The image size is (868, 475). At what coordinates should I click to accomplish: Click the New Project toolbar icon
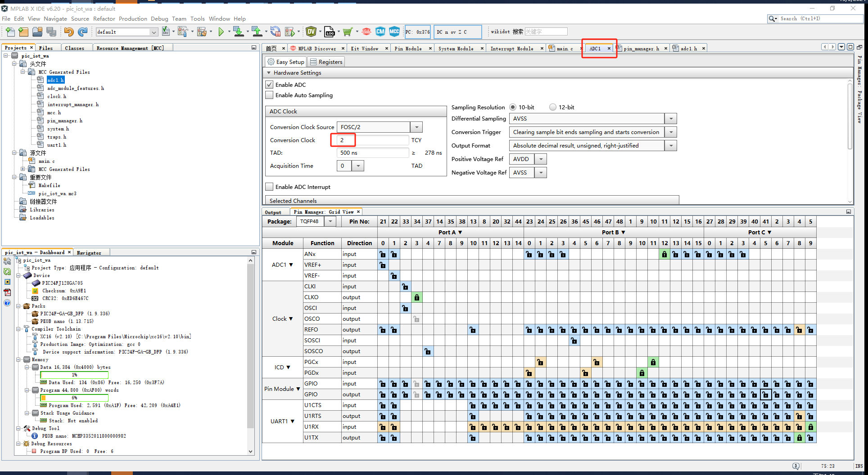pyautogui.click(x=23, y=31)
